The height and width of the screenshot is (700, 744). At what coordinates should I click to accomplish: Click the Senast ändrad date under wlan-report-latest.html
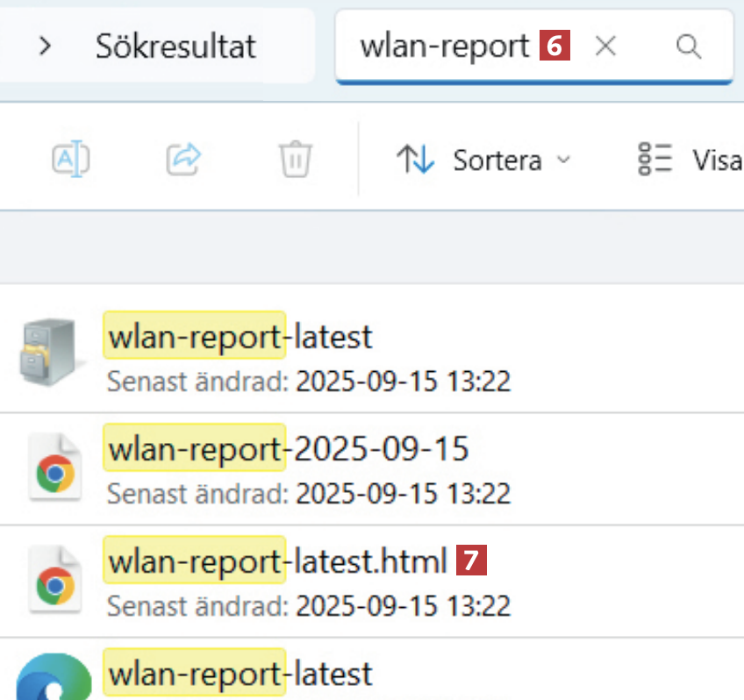tap(403, 605)
